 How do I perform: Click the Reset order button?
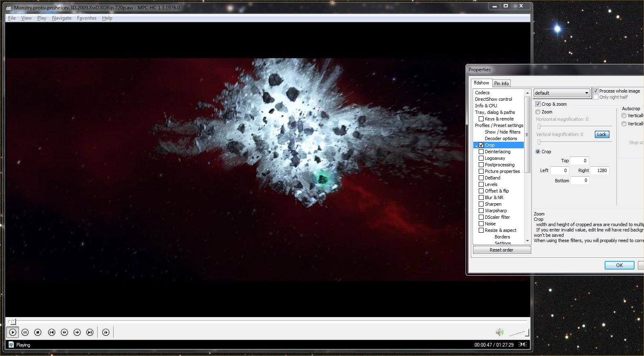(501, 250)
